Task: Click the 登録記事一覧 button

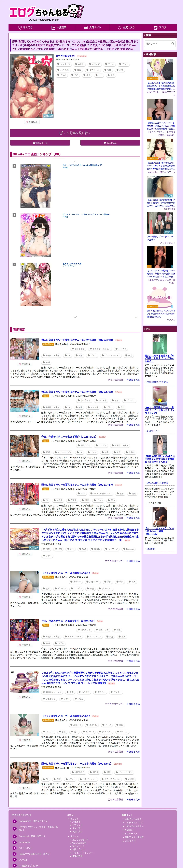Action: click(x=40, y=143)
